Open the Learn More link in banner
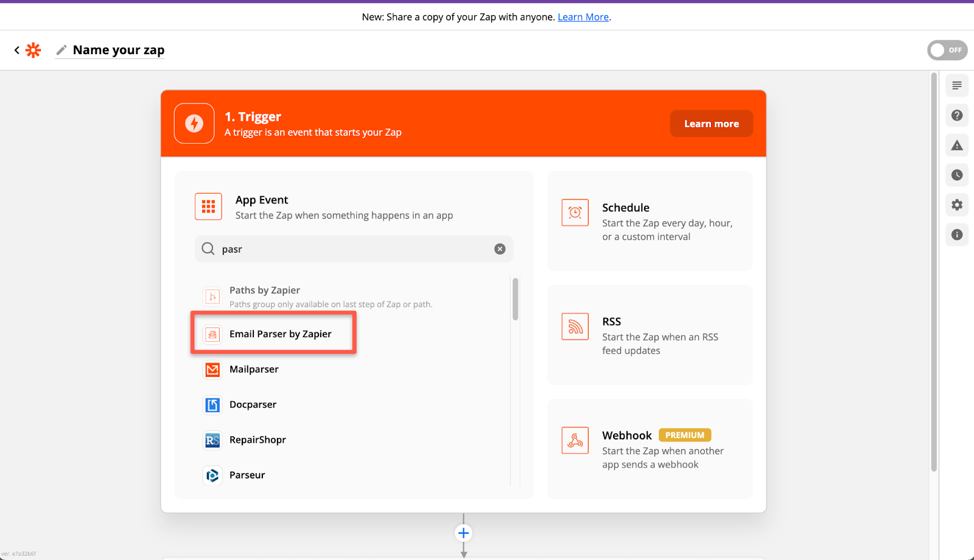974x560 pixels. point(583,17)
